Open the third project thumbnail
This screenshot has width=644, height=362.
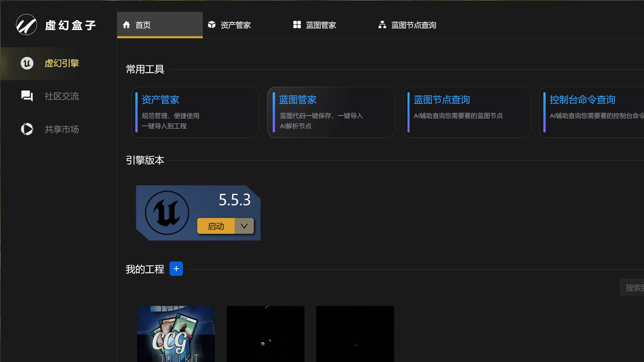tap(355, 334)
